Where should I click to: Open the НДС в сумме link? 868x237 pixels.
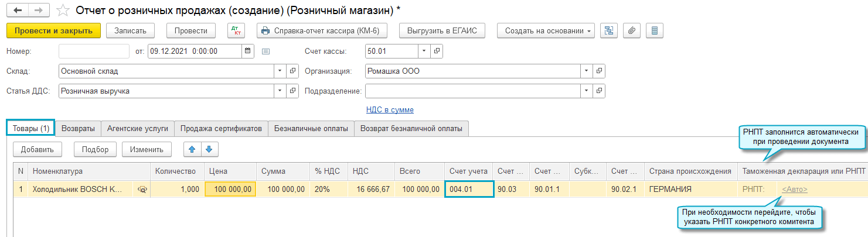[390, 109]
